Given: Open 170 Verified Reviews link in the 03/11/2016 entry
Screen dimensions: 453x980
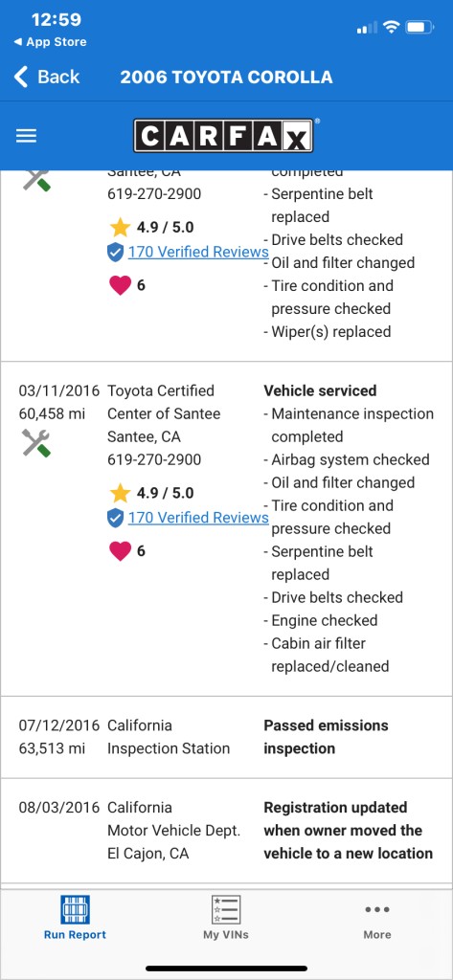Looking at the screenshot, I should [x=198, y=518].
